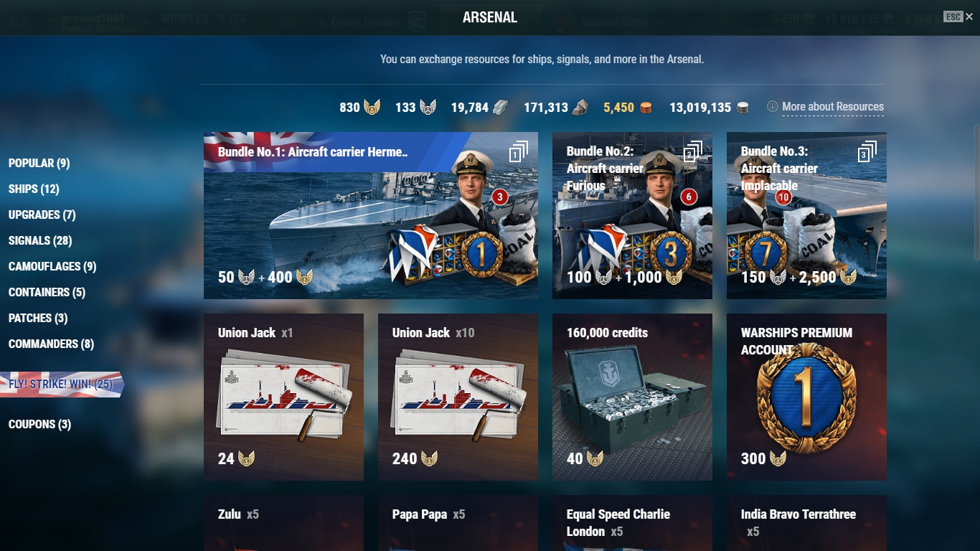Click the coal resource icon next to 171,313

coord(580,108)
